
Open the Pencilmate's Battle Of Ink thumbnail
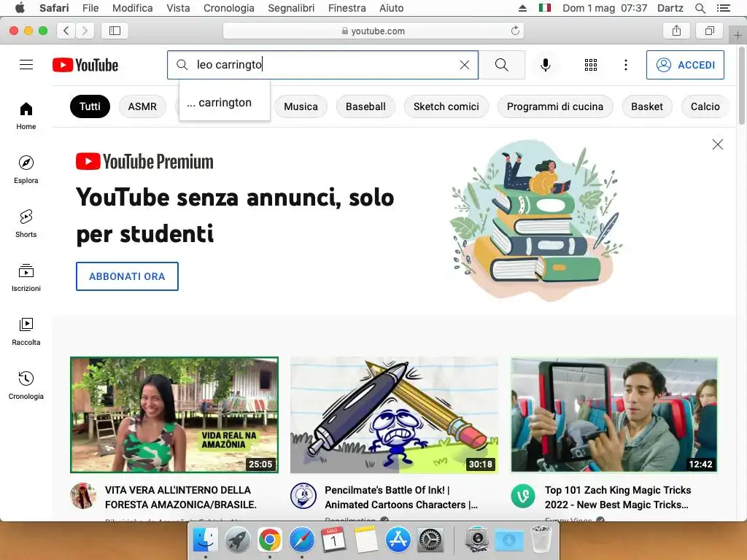[395, 415]
